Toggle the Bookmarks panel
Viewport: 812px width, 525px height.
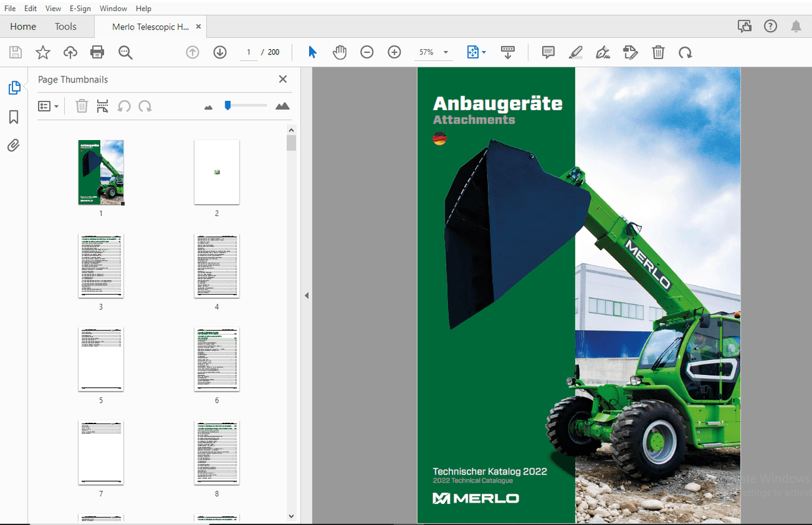point(13,117)
